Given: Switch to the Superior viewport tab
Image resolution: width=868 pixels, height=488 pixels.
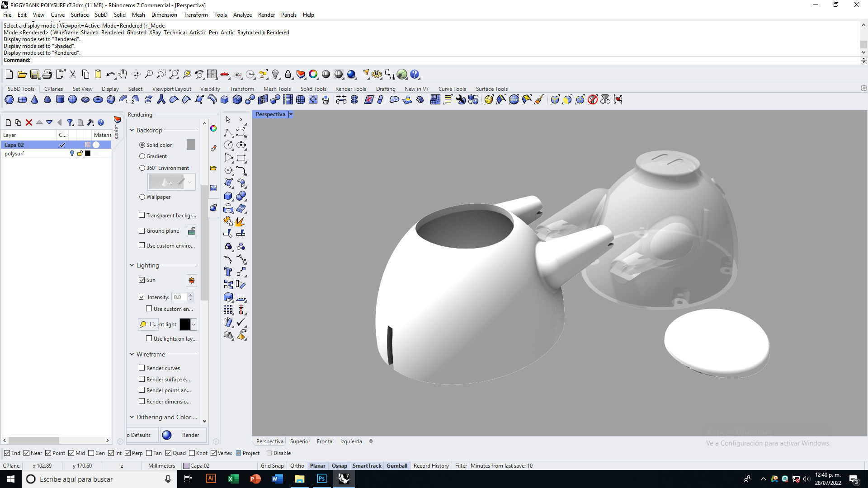Looking at the screenshot, I should click(x=300, y=441).
